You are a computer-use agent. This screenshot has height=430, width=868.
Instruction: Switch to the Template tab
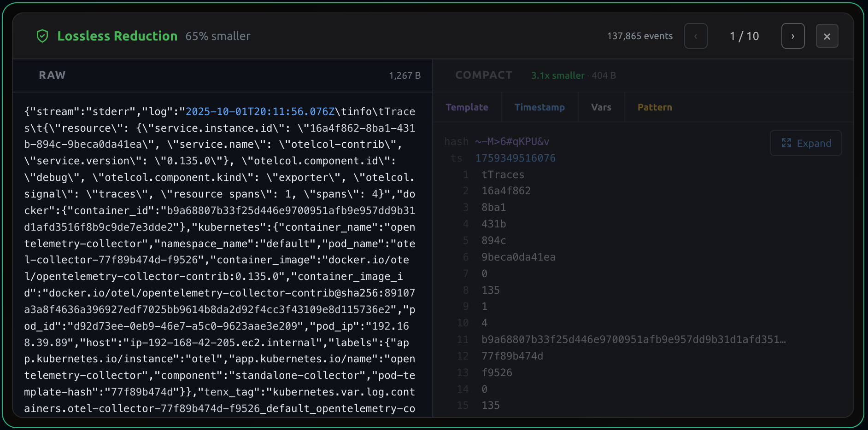[x=467, y=107]
